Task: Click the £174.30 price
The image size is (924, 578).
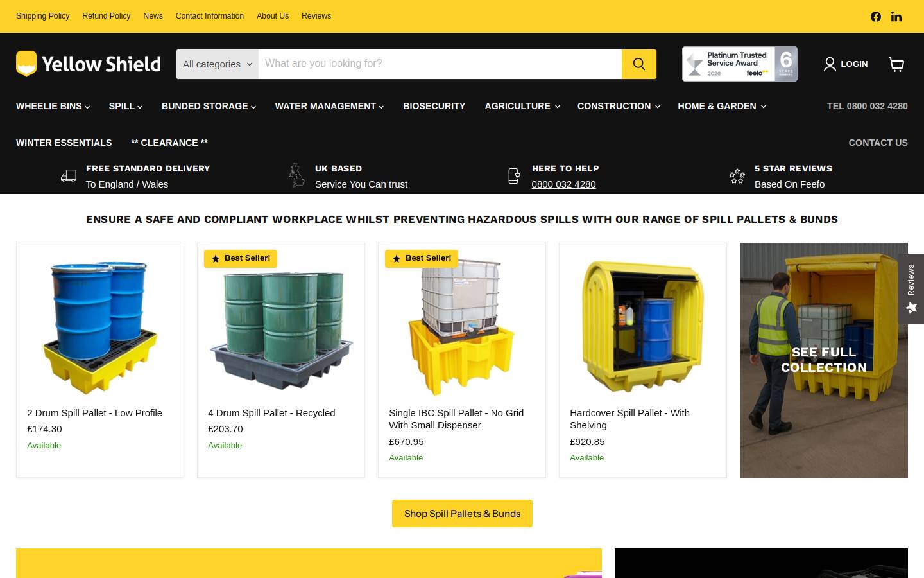Action: 44,429
